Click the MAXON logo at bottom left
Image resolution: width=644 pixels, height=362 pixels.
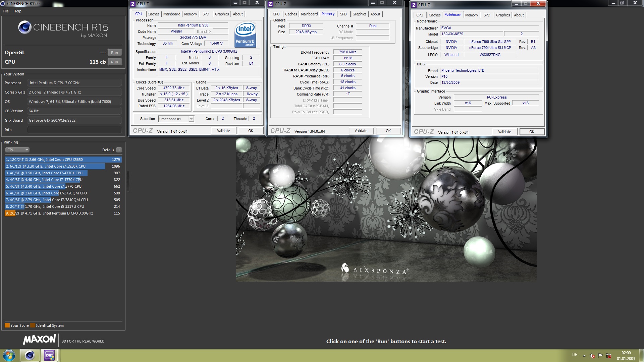[x=39, y=340]
